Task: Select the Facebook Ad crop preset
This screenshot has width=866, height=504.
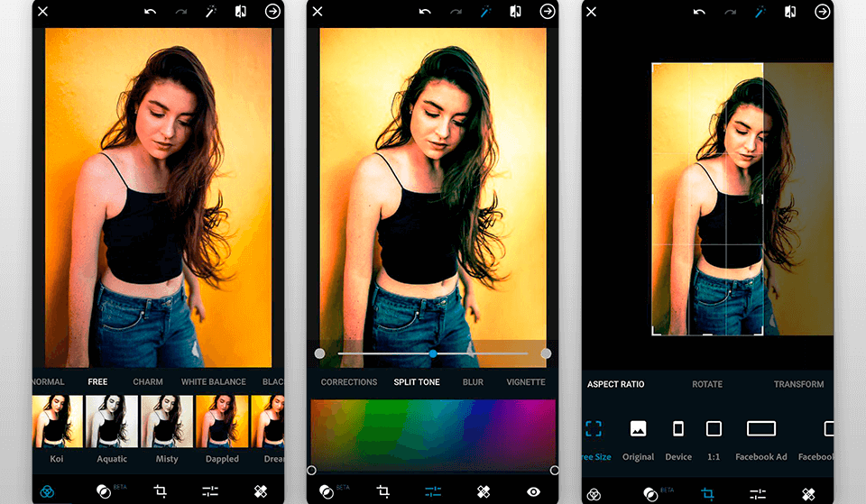Action: coord(760,429)
